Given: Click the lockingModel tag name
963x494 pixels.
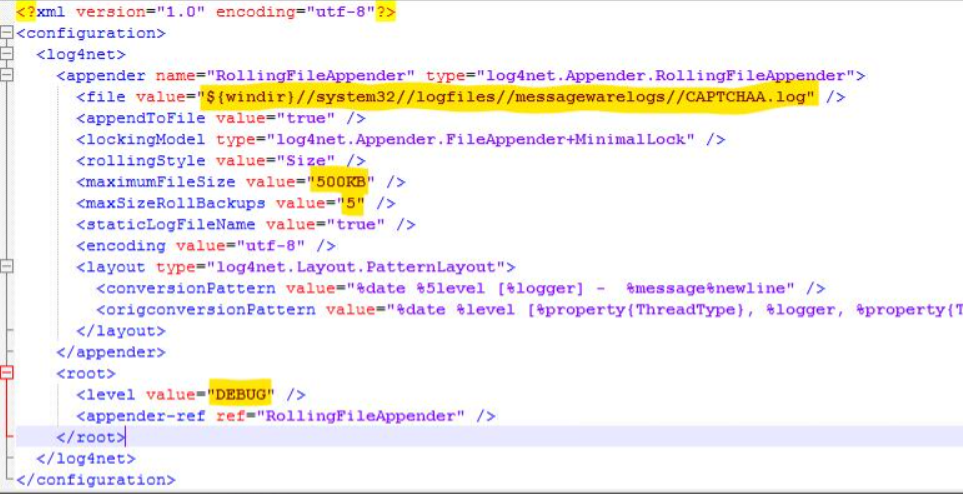Looking at the screenshot, I should (146, 139).
